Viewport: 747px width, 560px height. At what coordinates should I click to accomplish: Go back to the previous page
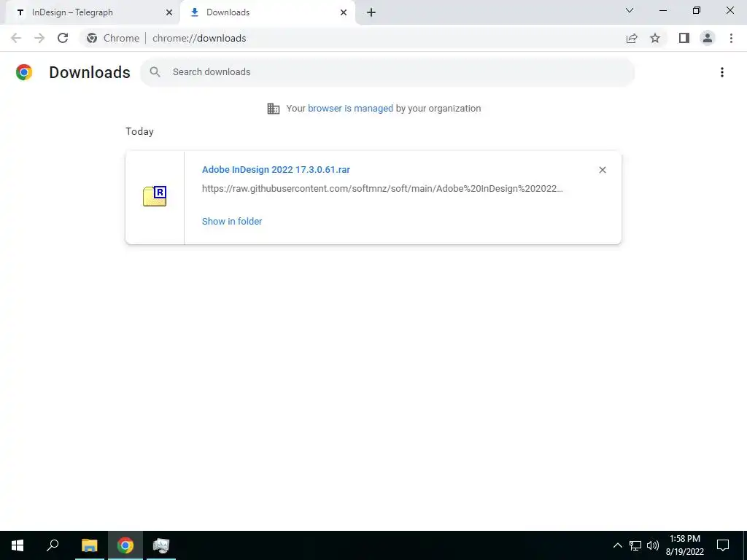[16, 38]
